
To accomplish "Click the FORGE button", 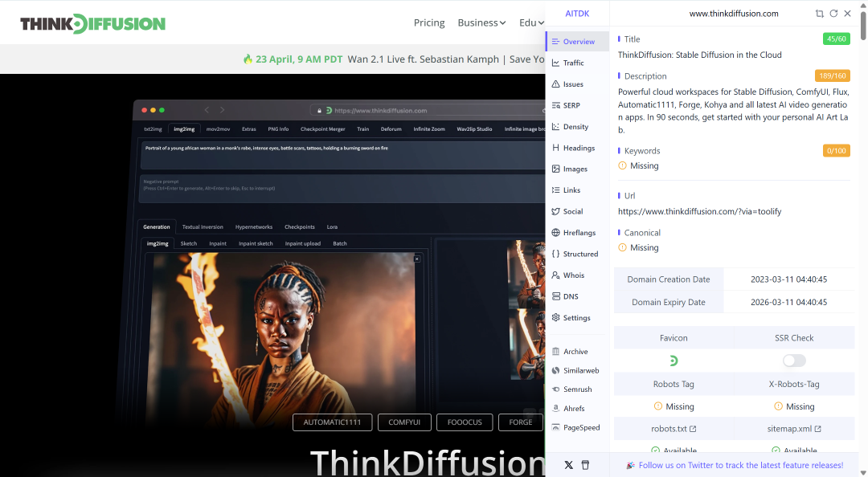I will point(520,422).
